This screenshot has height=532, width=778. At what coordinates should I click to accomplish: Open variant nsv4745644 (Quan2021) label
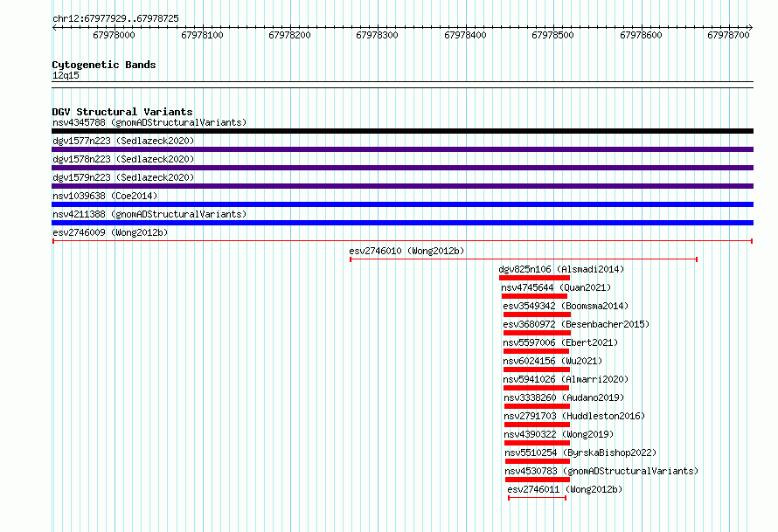tap(556, 287)
